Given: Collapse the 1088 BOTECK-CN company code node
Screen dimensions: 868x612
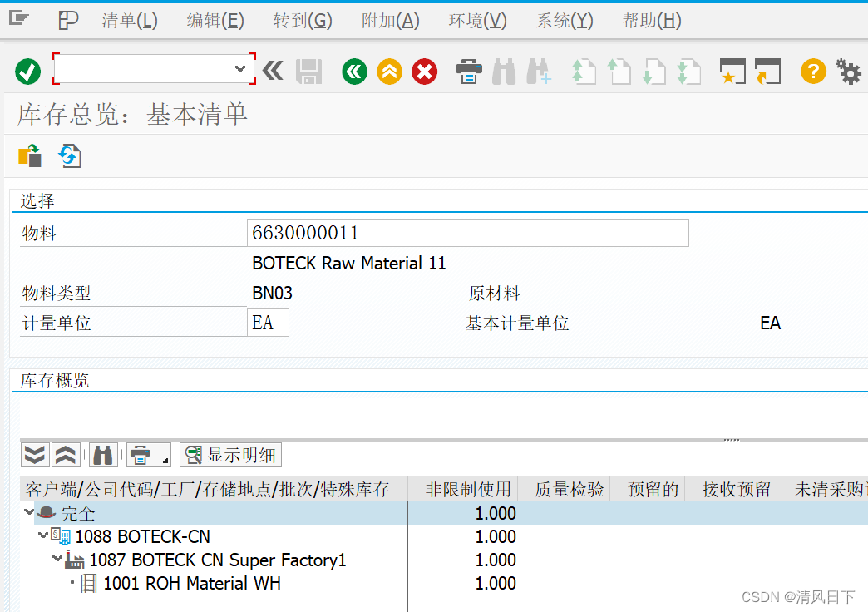Looking at the screenshot, I should 42,536.
